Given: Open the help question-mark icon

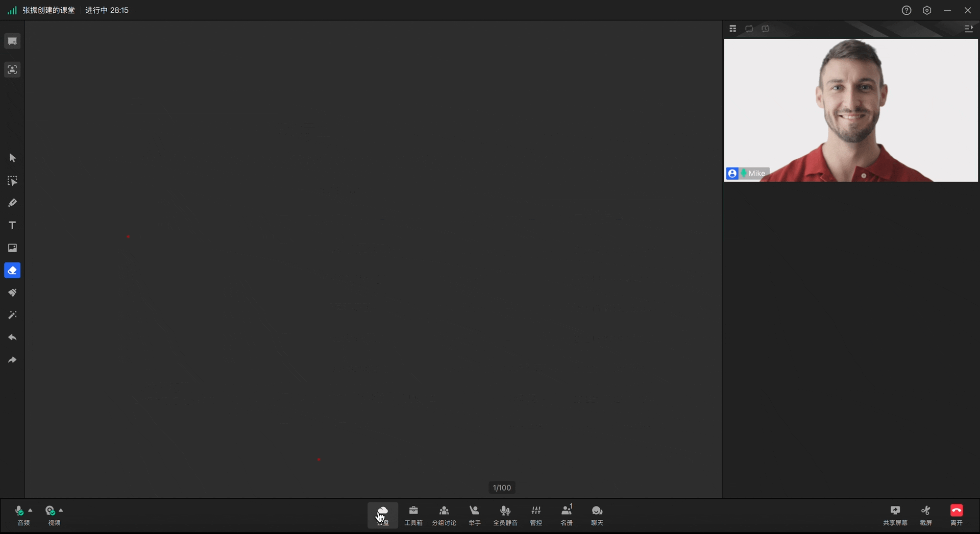Looking at the screenshot, I should tap(906, 10).
